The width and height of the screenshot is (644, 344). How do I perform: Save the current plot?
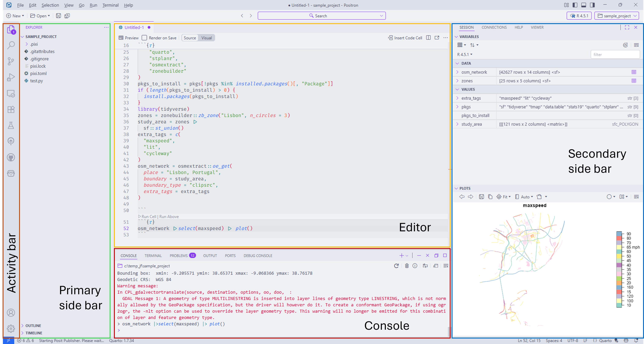pyautogui.click(x=481, y=197)
